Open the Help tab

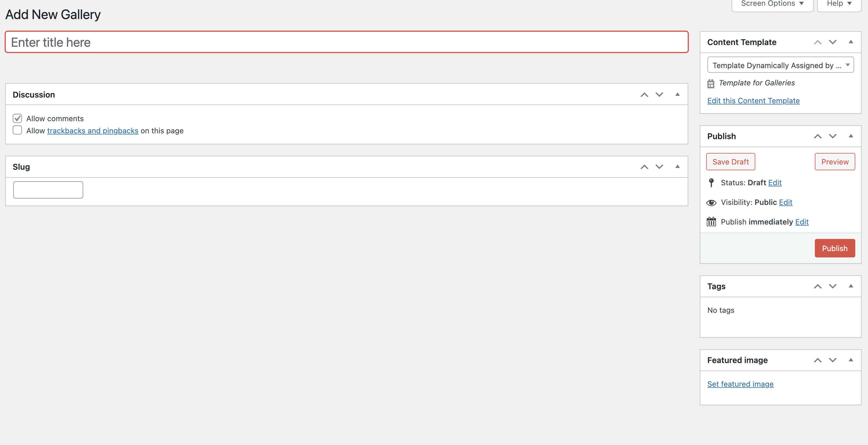coord(839,4)
